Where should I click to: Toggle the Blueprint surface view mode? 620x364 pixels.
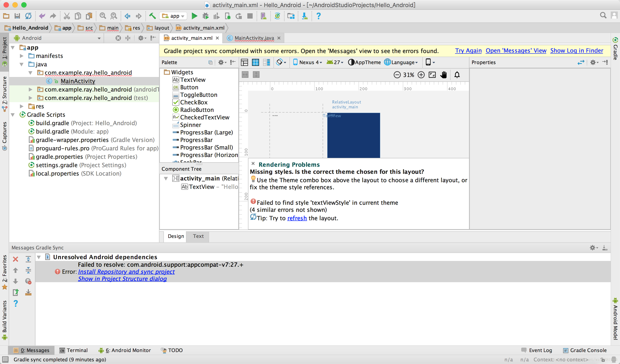tap(255, 62)
